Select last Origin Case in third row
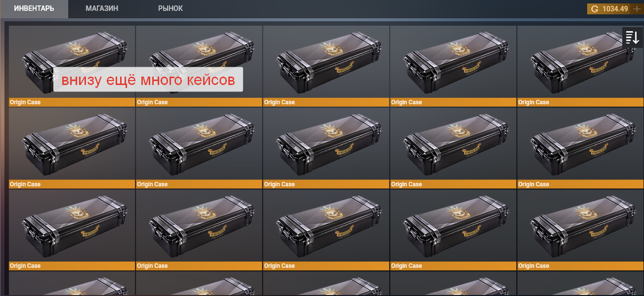Viewport: 644px width, 296px height. [x=580, y=230]
